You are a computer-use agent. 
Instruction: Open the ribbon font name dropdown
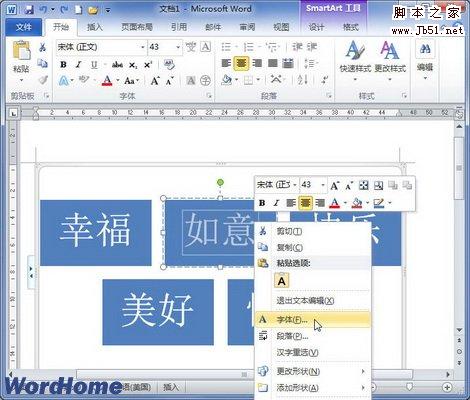[x=143, y=47]
